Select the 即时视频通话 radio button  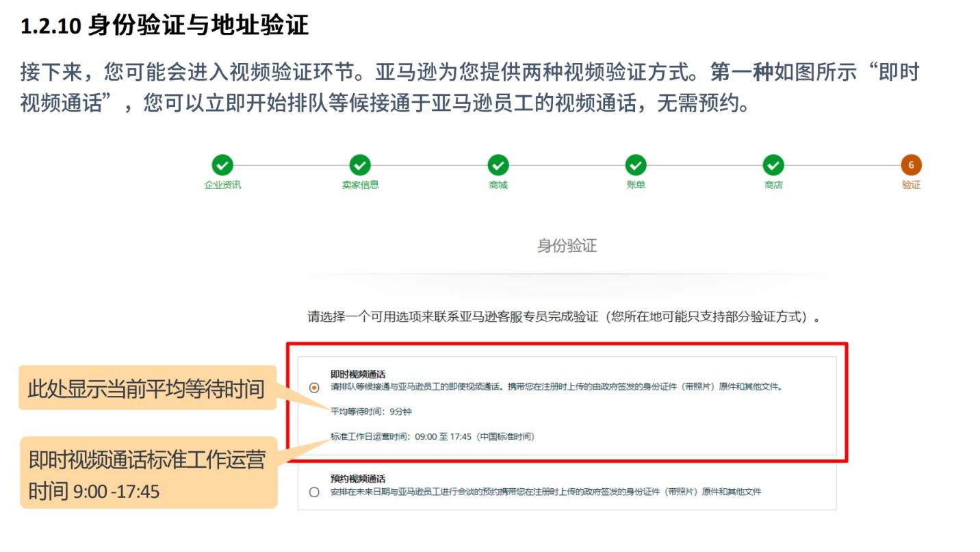pos(314,388)
